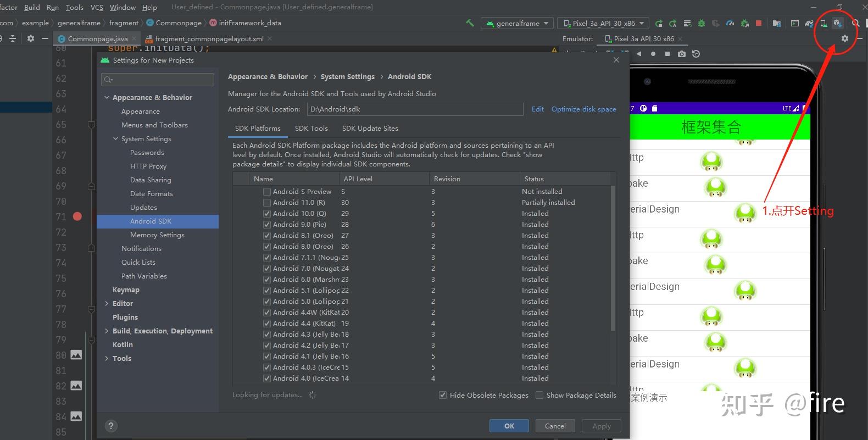Click the Search Everywhere magnifier icon
The height and width of the screenshot is (440, 868).
(x=855, y=24)
